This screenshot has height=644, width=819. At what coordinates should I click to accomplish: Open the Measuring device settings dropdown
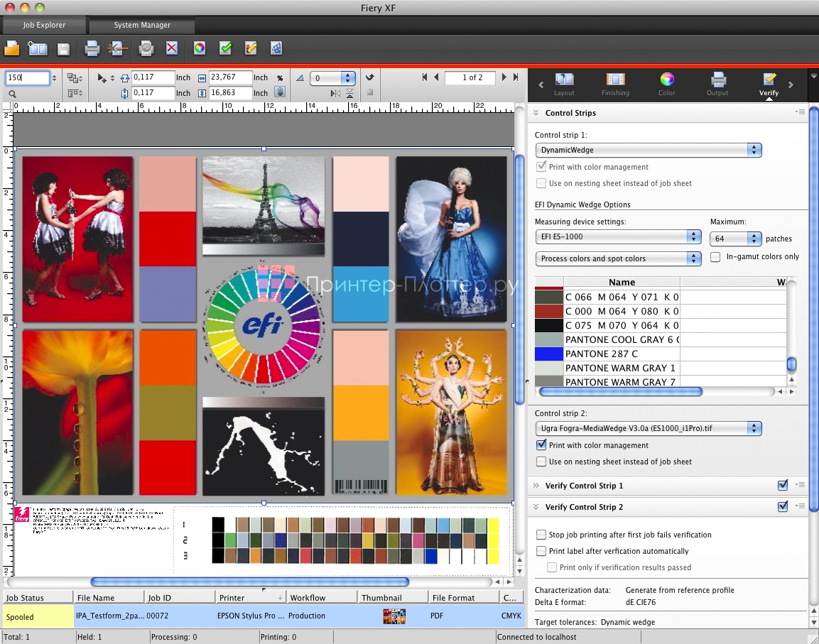(x=617, y=236)
